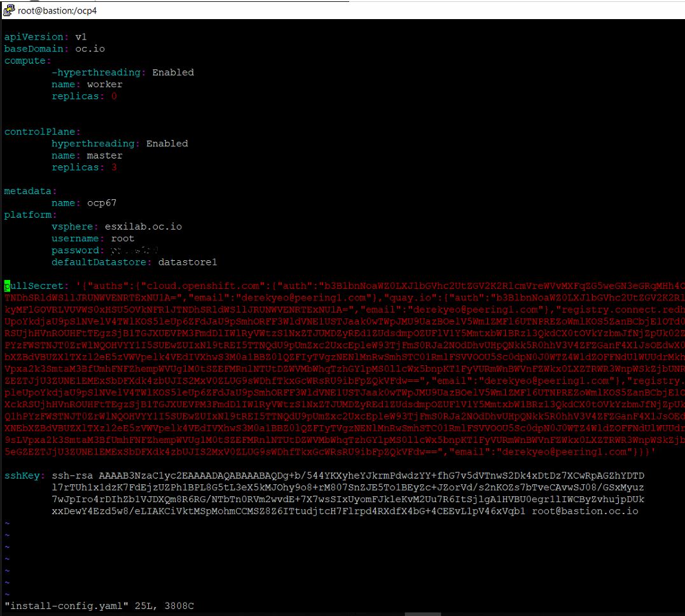Select the defaultDatastore value datastore1
The width and height of the screenshot is (685, 616).
(187, 262)
